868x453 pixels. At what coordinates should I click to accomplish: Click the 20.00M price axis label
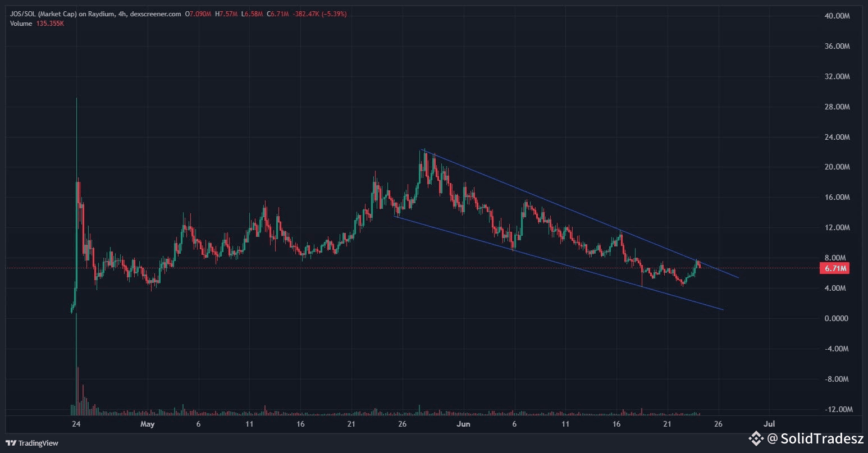(837, 167)
